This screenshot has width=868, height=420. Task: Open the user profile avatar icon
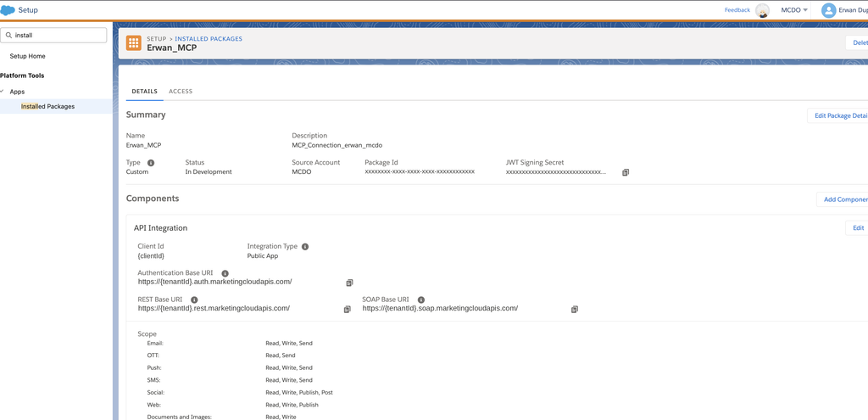point(828,10)
